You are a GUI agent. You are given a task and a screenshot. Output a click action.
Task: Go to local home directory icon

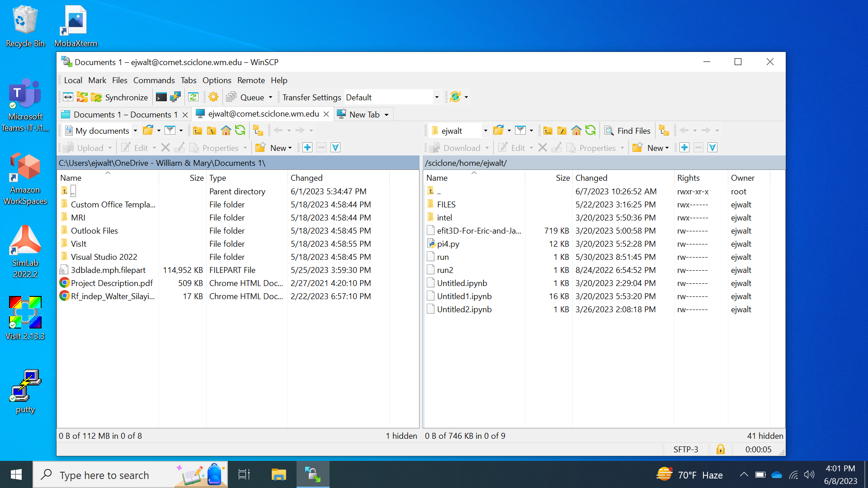coord(226,131)
